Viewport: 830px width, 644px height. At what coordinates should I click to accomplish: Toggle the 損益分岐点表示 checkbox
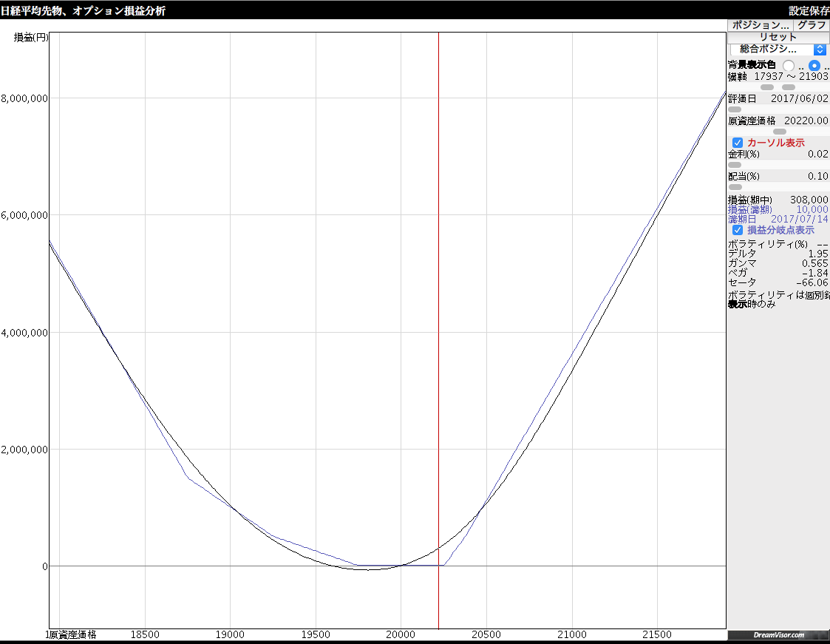pyautogui.click(x=737, y=230)
